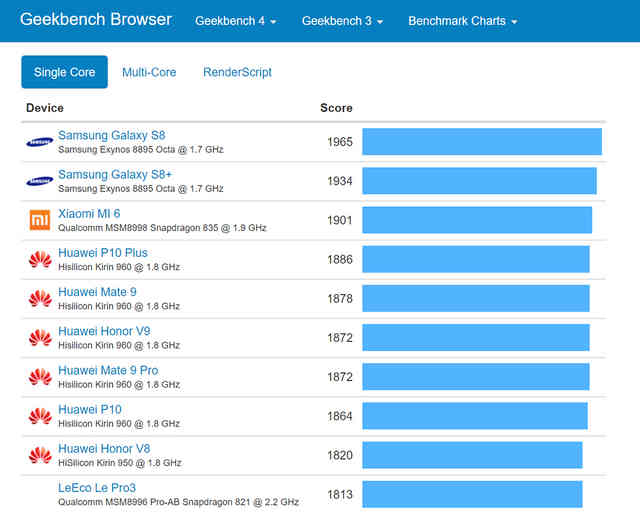Click Huawei logo beside Huawei P10 row
The image size is (640, 524).
[x=40, y=416]
